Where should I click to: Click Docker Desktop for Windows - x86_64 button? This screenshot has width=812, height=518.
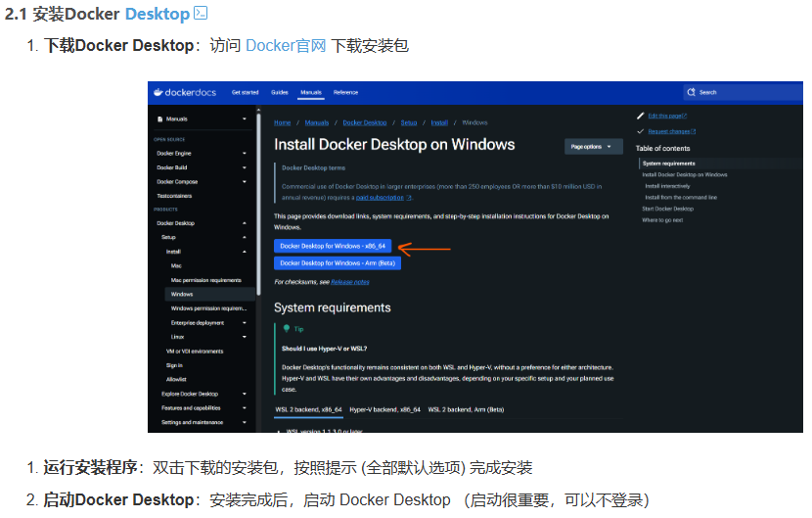point(333,246)
